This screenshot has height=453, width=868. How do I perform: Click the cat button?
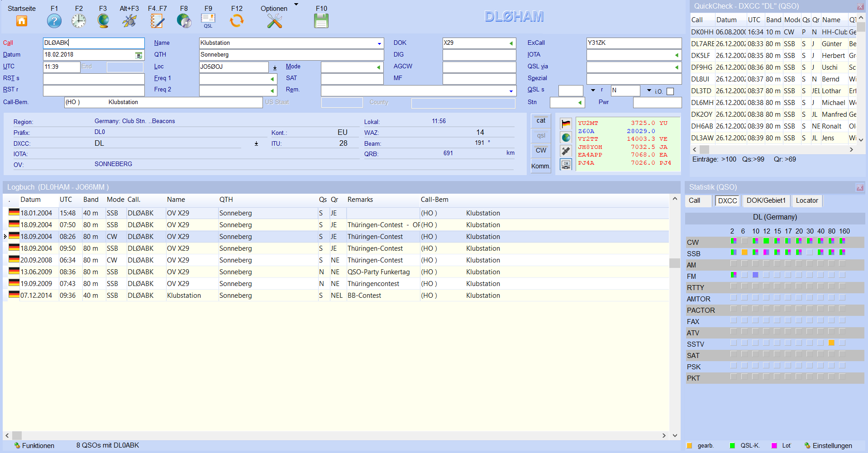pyautogui.click(x=541, y=121)
